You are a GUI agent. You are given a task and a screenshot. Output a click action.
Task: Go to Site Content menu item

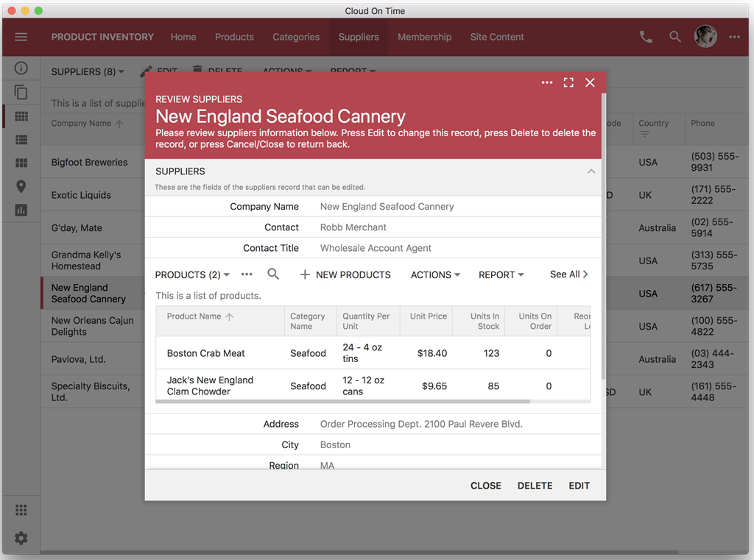pyautogui.click(x=497, y=37)
